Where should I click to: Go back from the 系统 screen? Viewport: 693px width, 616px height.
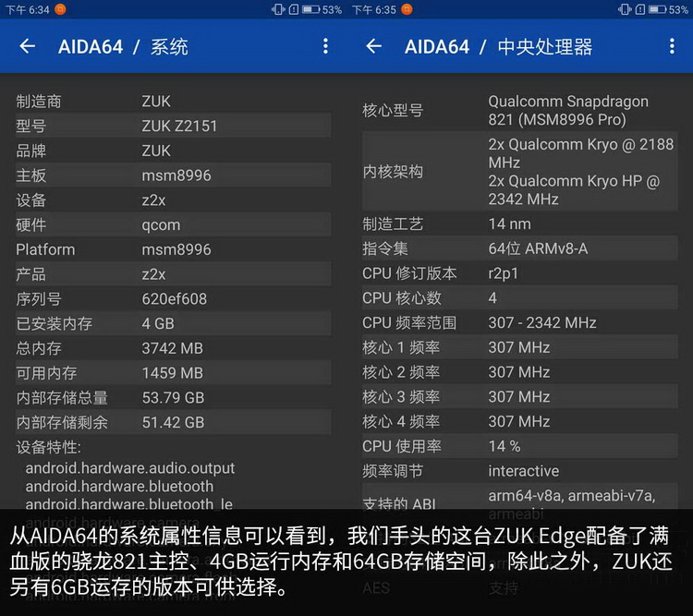(x=28, y=46)
